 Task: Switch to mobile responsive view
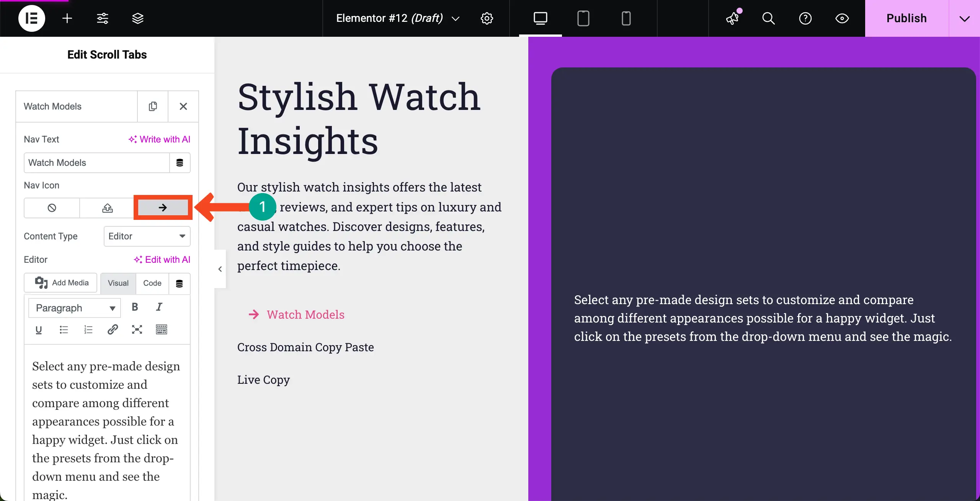[x=626, y=18]
